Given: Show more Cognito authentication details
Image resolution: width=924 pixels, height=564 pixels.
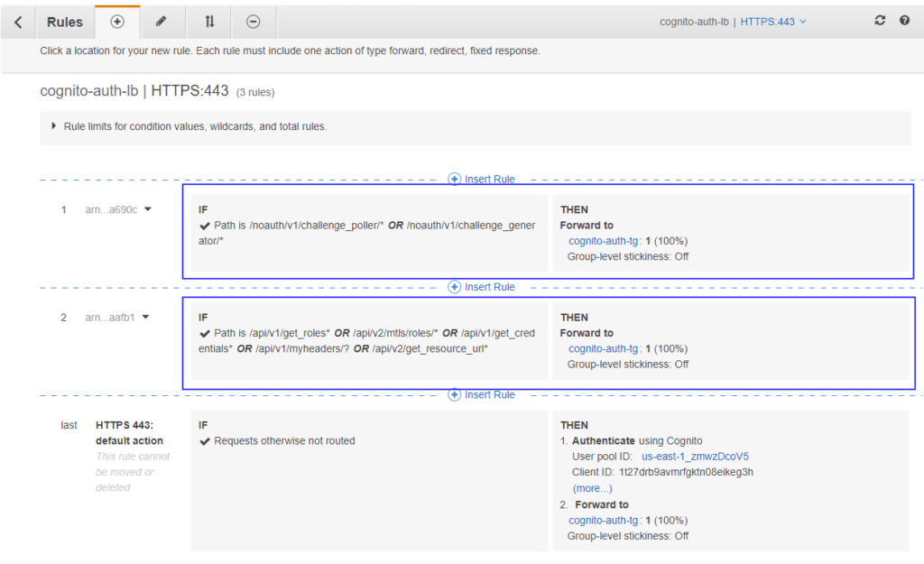Looking at the screenshot, I should tap(592, 488).
